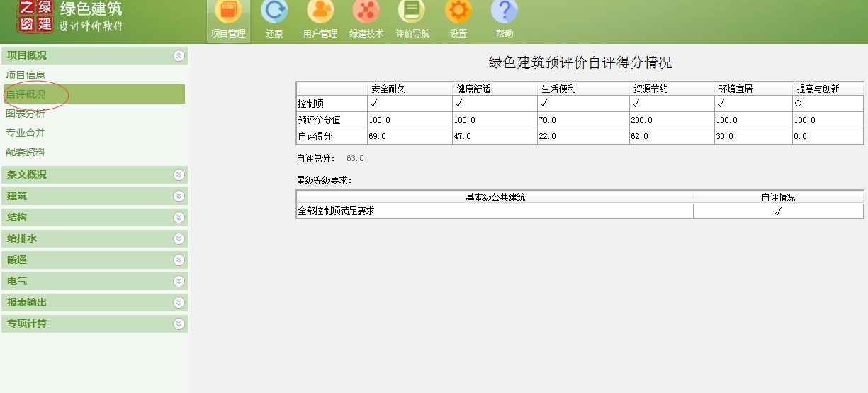Open 用户管理 user management icon
The width and height of the screenshot is (868, 393).
(320, 13)
